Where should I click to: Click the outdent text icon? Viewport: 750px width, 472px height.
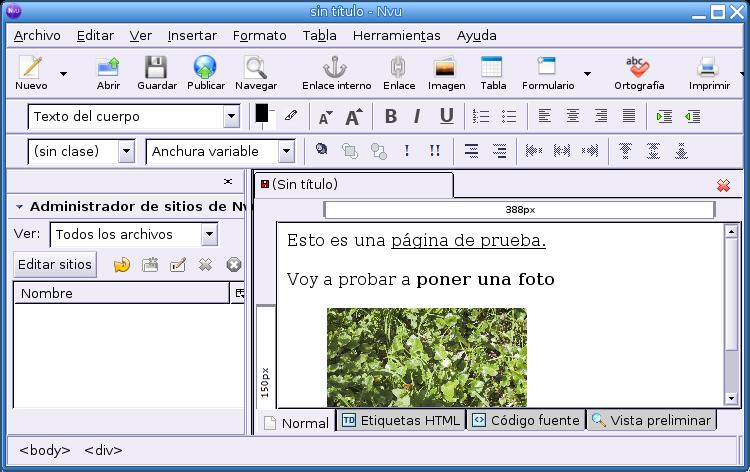coord(693,116)
